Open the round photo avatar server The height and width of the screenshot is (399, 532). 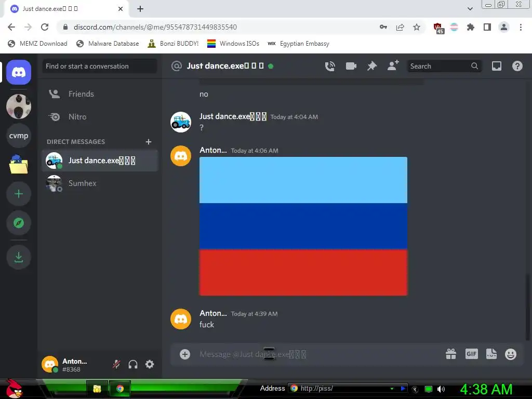(x=19, y=107)
